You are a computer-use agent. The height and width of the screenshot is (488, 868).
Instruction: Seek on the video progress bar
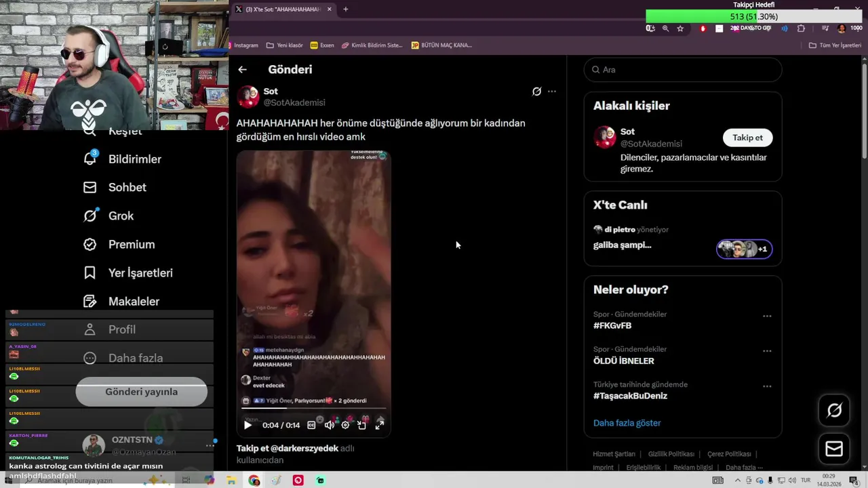[x=313, y=408]
